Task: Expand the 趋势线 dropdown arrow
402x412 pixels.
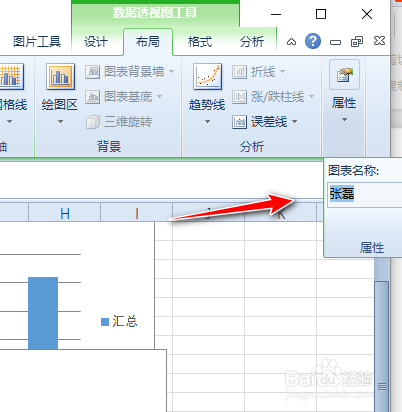Action: (207, 122)
